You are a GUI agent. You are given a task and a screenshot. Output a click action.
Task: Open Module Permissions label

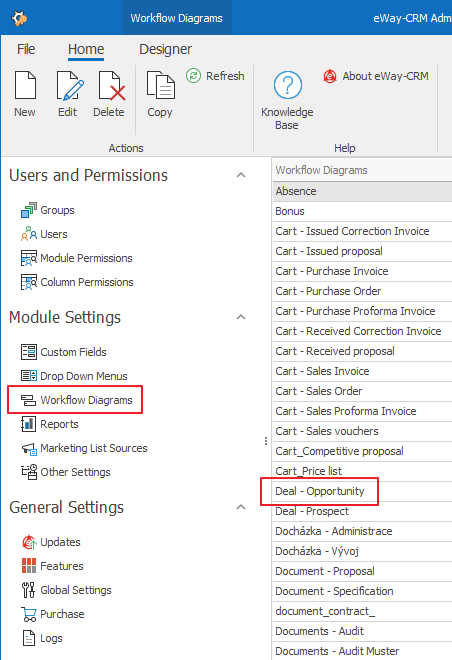click(86, 258)
